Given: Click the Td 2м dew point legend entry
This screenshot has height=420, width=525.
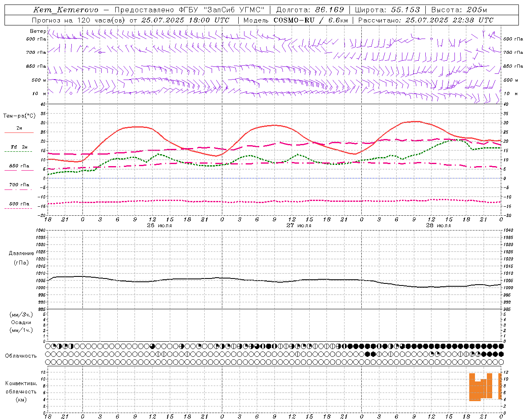Looking at the screenshot, I should pos(19,147).
